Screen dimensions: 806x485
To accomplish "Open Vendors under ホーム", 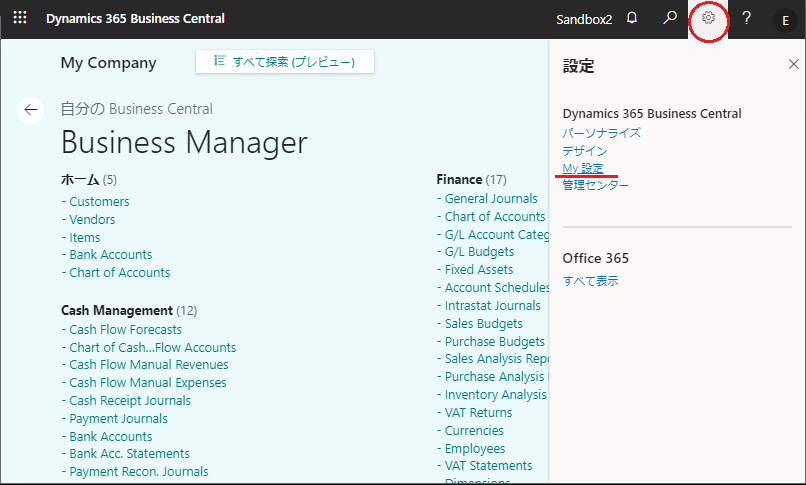I will point(92,219).
